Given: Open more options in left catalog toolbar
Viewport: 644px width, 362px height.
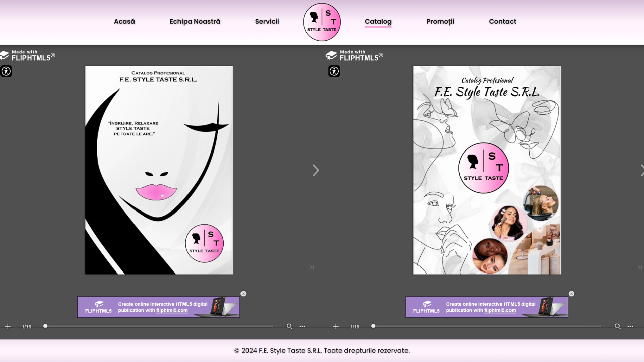Looking at the screenshot, I should [302, 326].
